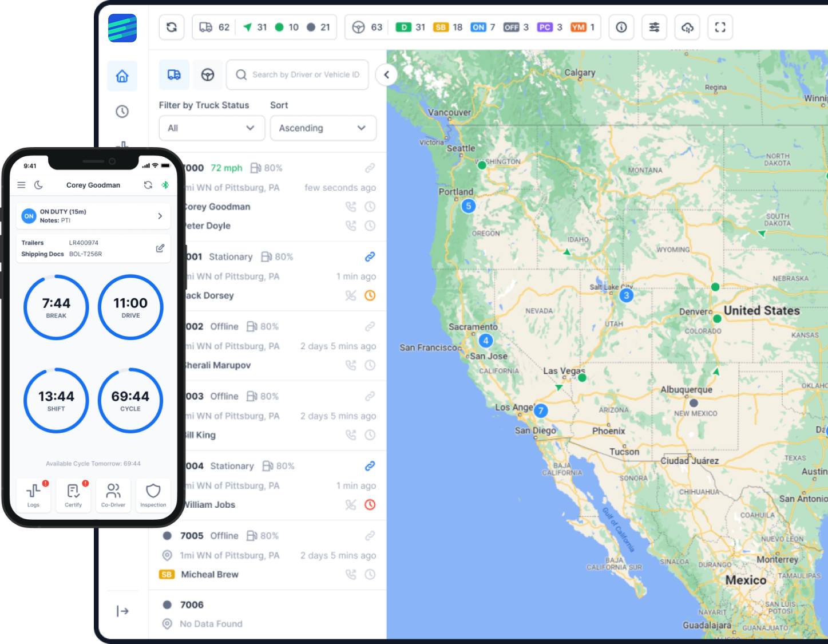Click the cloud download icon

(x=687, y=27)
